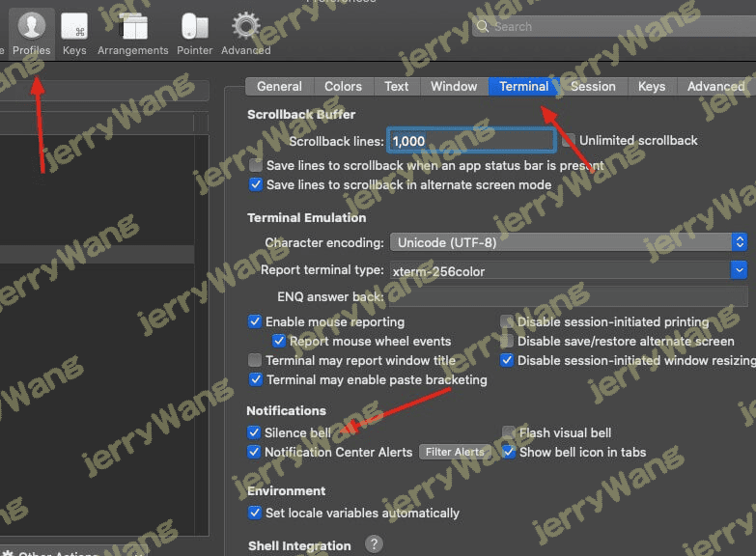Toggle the Silence bell checkbox

pos(254,433)
